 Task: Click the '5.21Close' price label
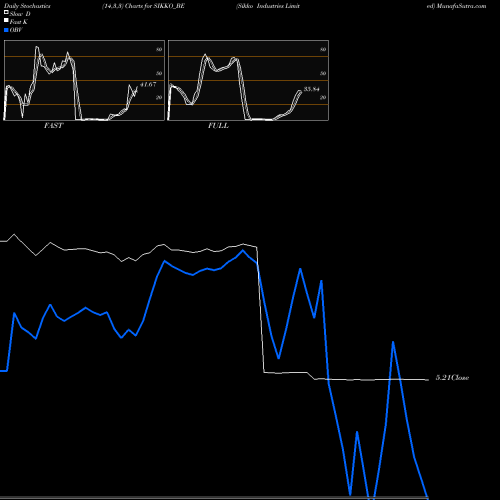point(452,378)
